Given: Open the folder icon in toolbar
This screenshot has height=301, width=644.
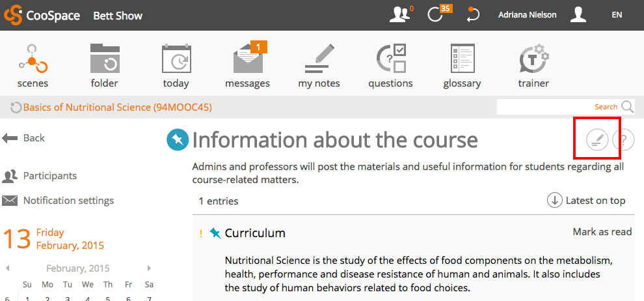Looking at the screenshot, I should point(105,59).
